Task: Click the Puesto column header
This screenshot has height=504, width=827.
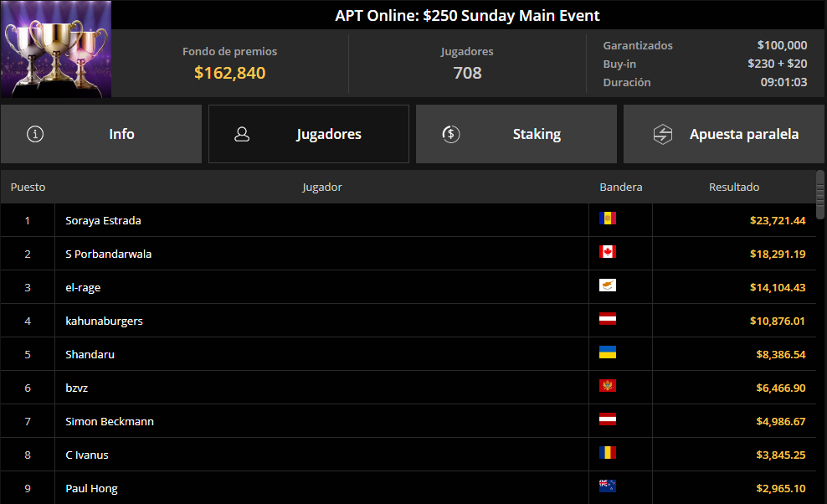Action: (x=28, y=187)
